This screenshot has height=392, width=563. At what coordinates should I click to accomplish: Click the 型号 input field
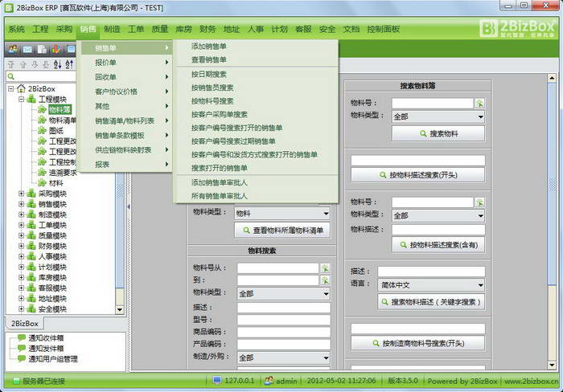tap(284, 320)
